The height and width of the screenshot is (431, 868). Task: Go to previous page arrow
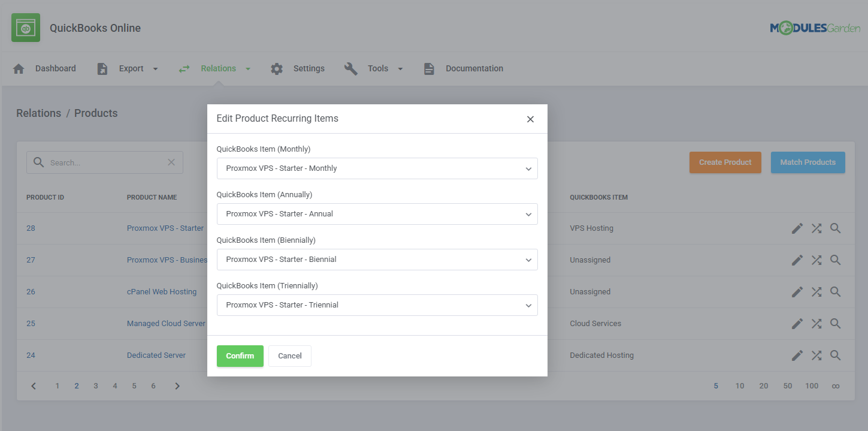pos(34,386)
